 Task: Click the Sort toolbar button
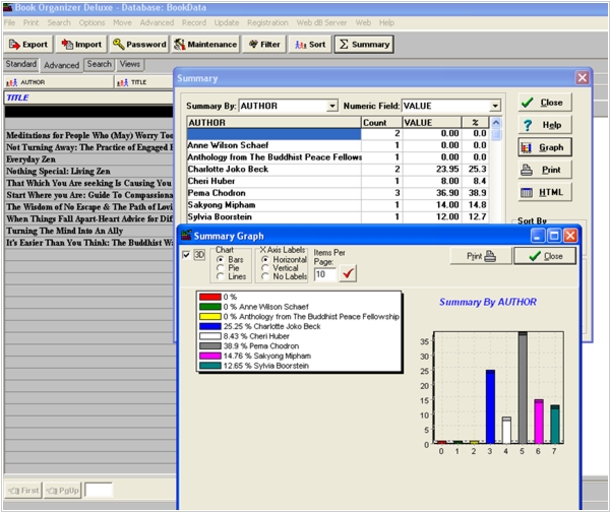309,44
